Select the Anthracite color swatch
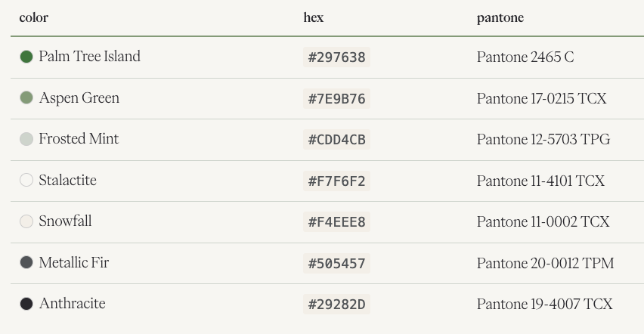The width and height of the screenshot is (644, 334). click(26, 304)
